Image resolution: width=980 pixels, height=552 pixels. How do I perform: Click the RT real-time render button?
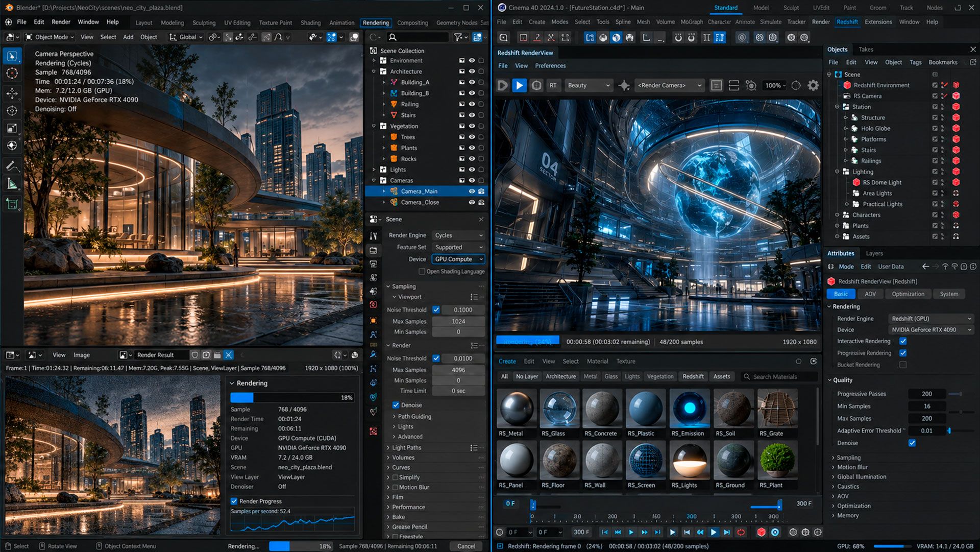(x=553, y=85)
